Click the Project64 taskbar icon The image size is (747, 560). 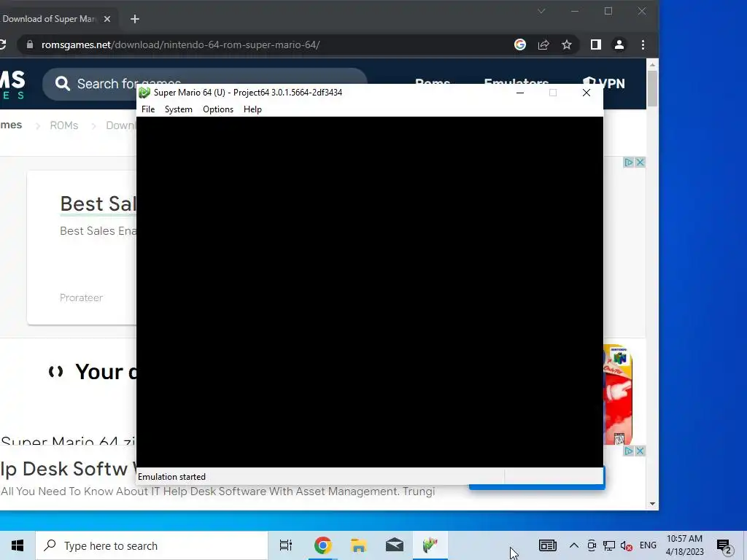[x=430, y=545]
